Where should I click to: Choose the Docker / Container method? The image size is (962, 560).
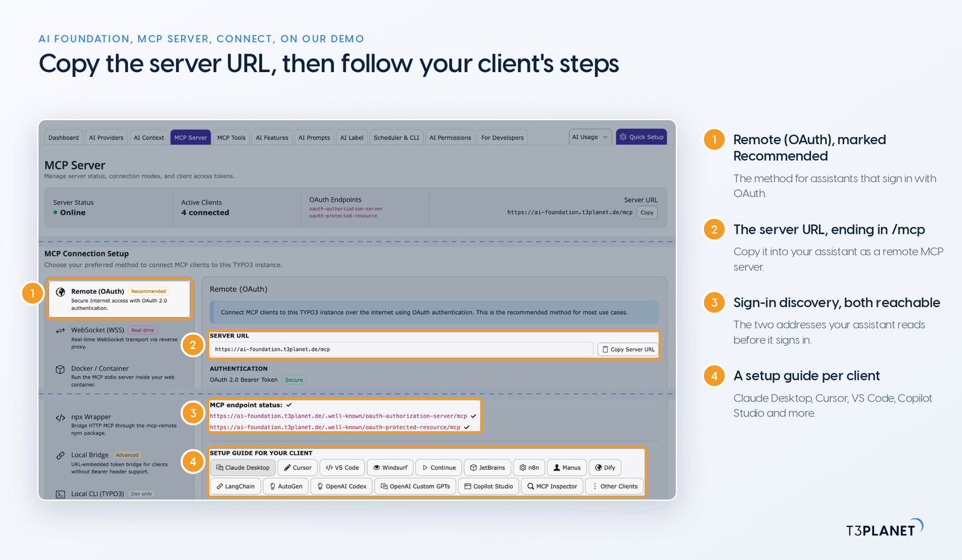(x=119, y=376)
